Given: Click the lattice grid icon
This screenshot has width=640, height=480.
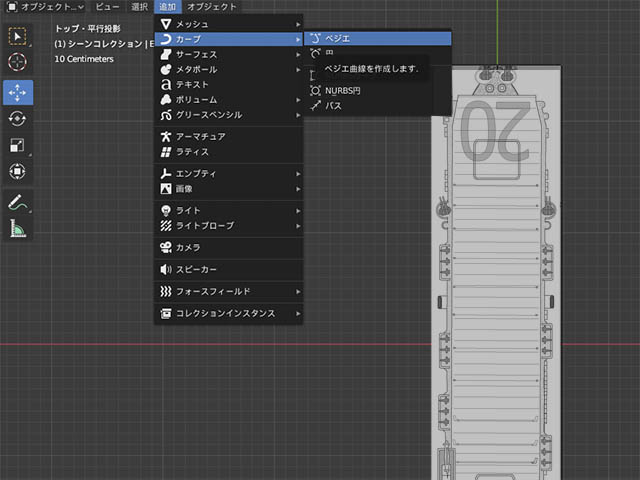Looking at the screenshot, I should [166, 152].
